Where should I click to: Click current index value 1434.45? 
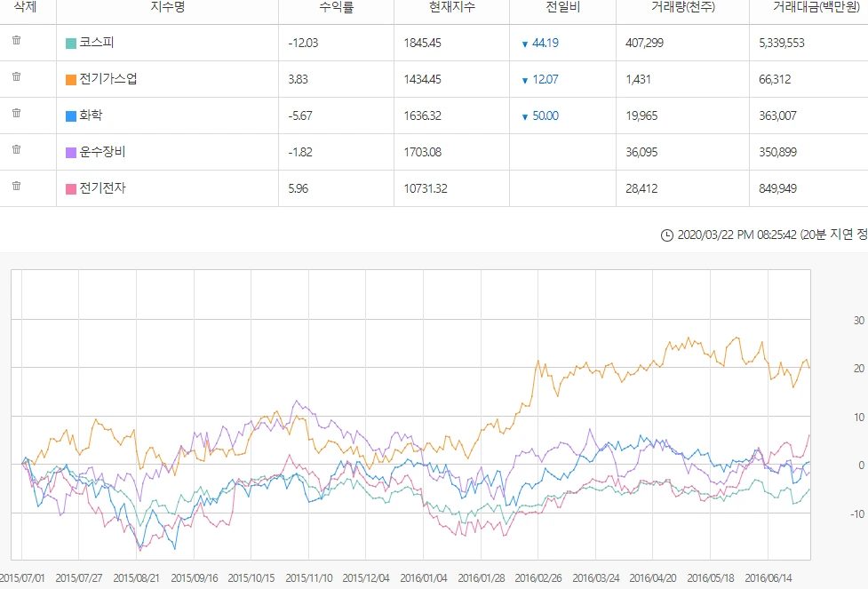(x=422, y=80)
